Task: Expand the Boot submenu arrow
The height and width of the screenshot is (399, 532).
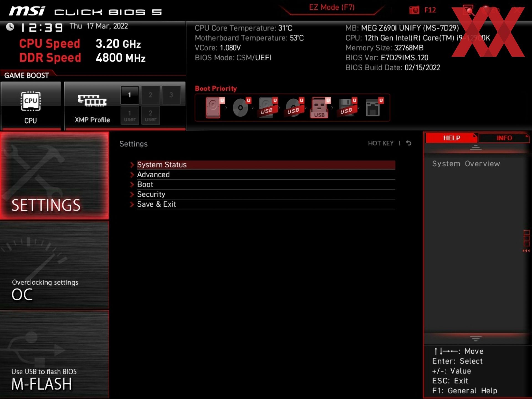Action: pyautogui.click(x=132, y=185)
